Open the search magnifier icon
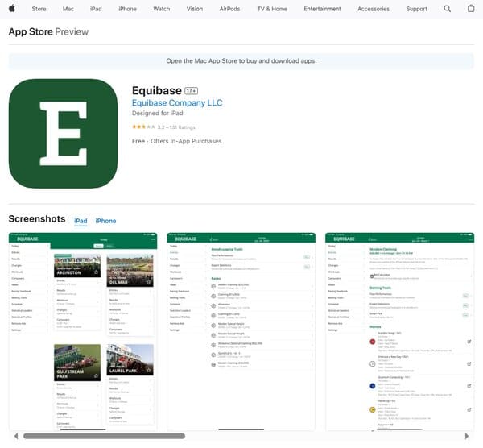Screen dimensions: 483x448 [x=448, y=9]
